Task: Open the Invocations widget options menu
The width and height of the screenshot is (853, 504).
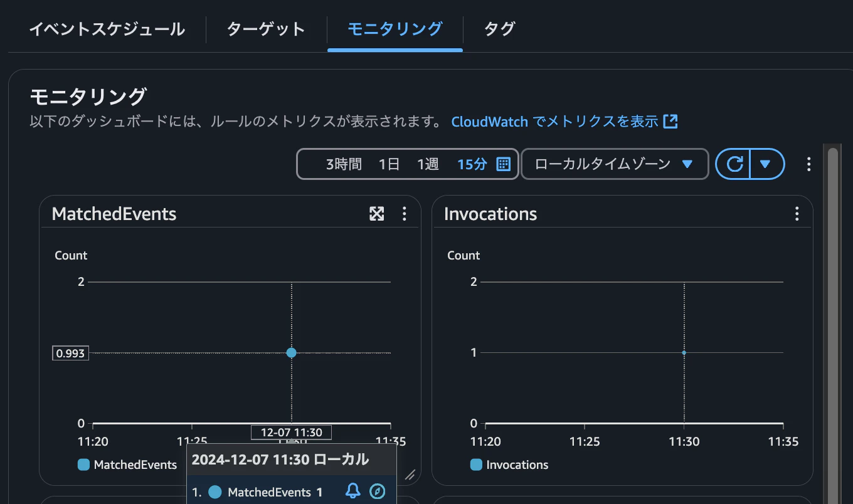Action: (x=797, y=214)
